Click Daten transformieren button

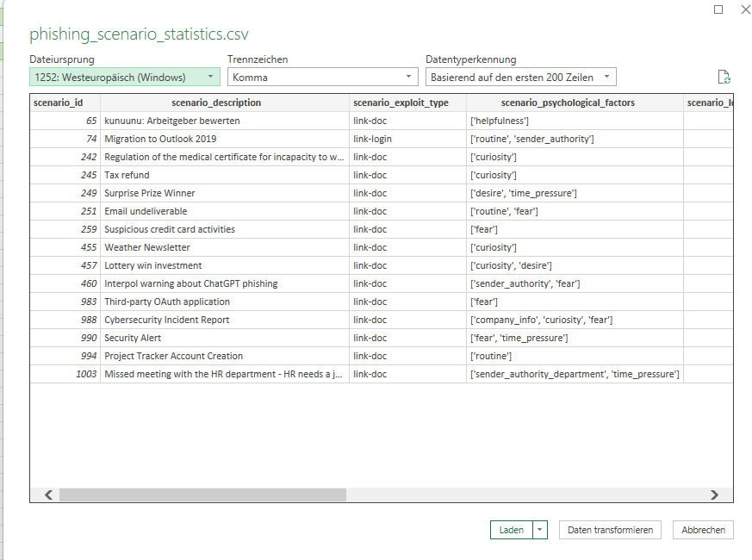tap(610, 530)
